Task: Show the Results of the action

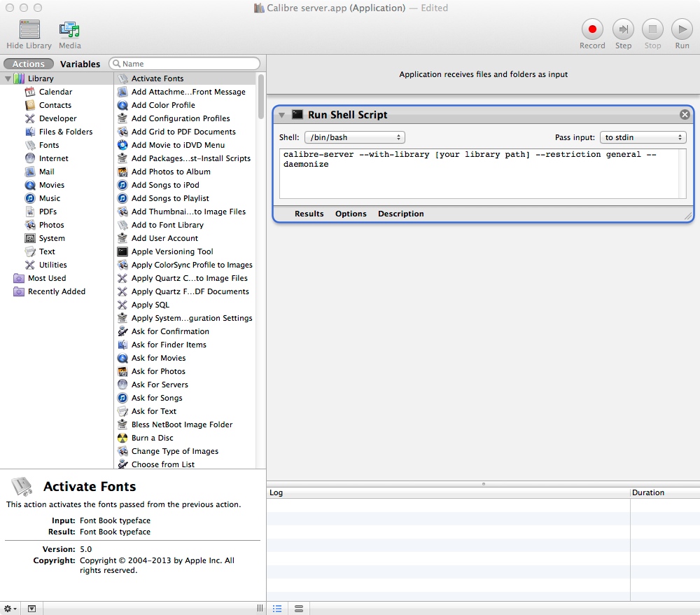Action: pos(309,214)
